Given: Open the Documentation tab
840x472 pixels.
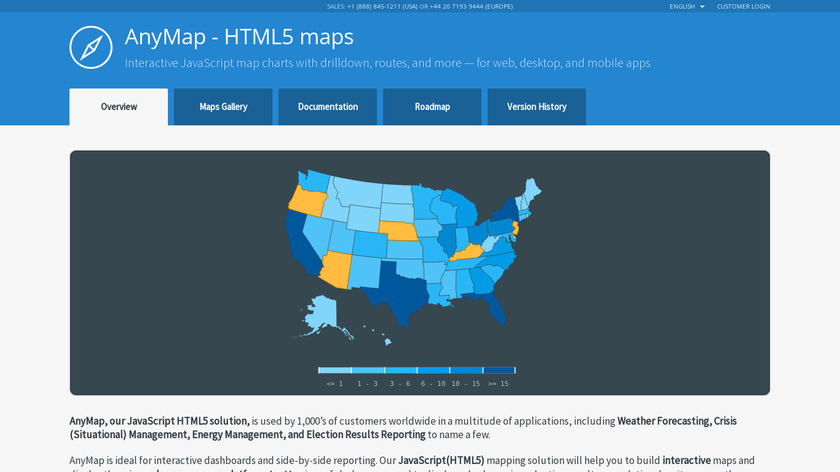Looking at the screenshot, I should coord(327,107).
